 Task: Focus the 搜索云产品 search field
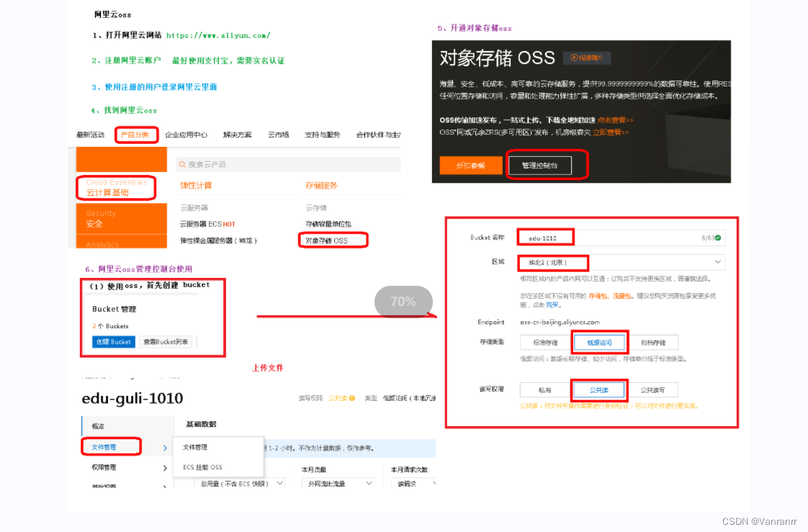[x=288, y=164]
